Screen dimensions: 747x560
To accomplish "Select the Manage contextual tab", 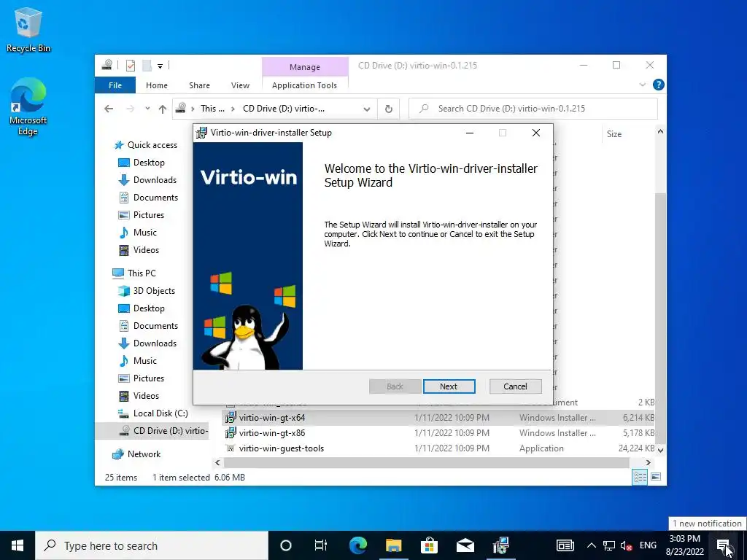I will click(x=305, y=66).
